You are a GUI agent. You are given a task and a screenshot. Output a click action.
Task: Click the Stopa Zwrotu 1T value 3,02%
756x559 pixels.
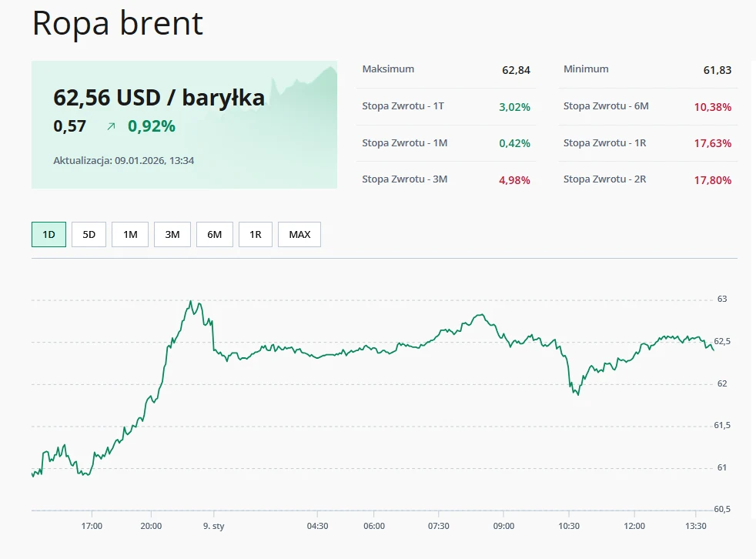coord(514,106)
